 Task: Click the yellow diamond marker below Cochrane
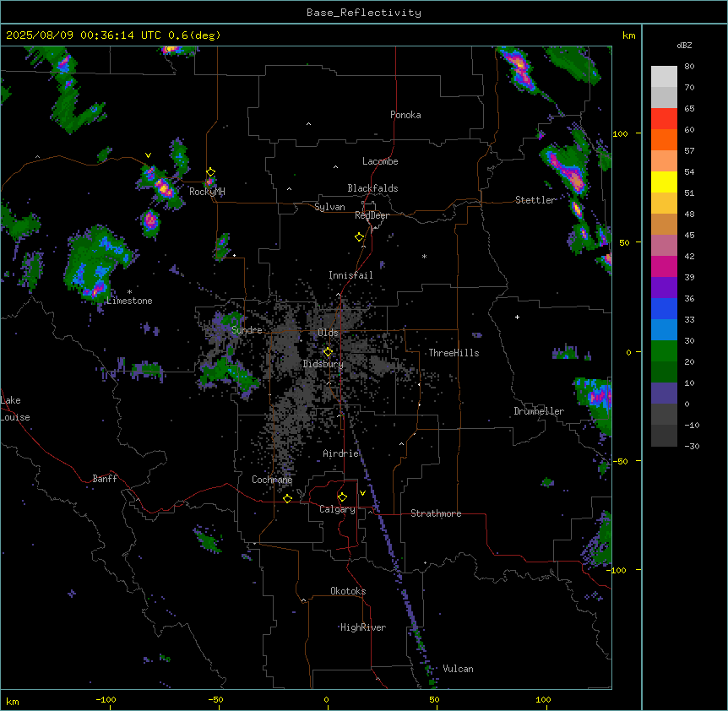tap(288, 498)
